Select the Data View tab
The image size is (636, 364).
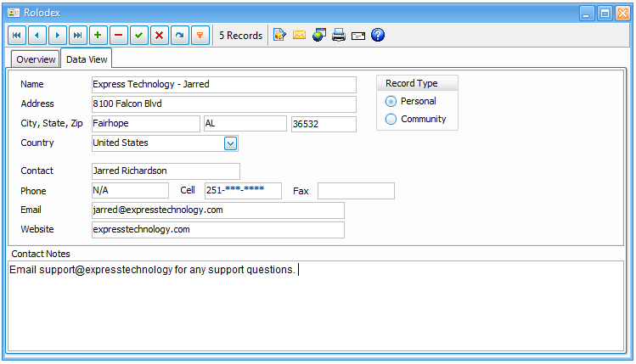coord(87,59)
